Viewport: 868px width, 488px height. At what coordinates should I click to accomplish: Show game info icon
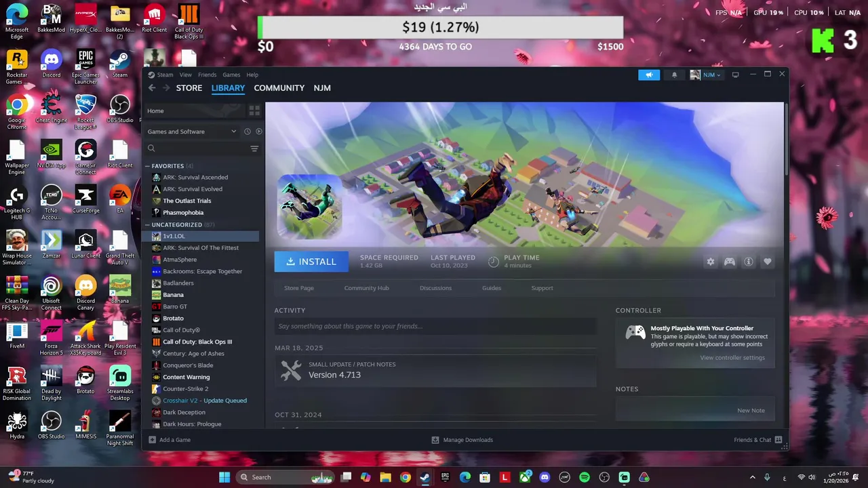748,262
